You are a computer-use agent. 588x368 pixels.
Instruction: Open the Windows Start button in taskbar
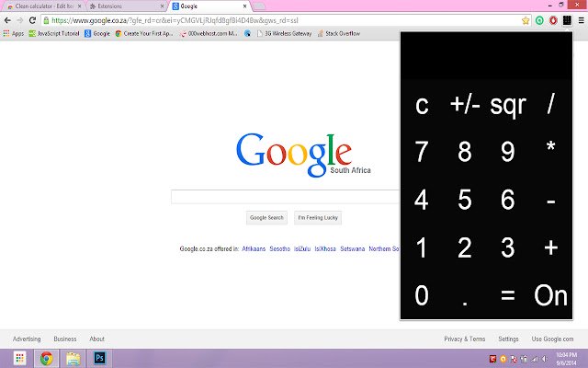[19, 358]
